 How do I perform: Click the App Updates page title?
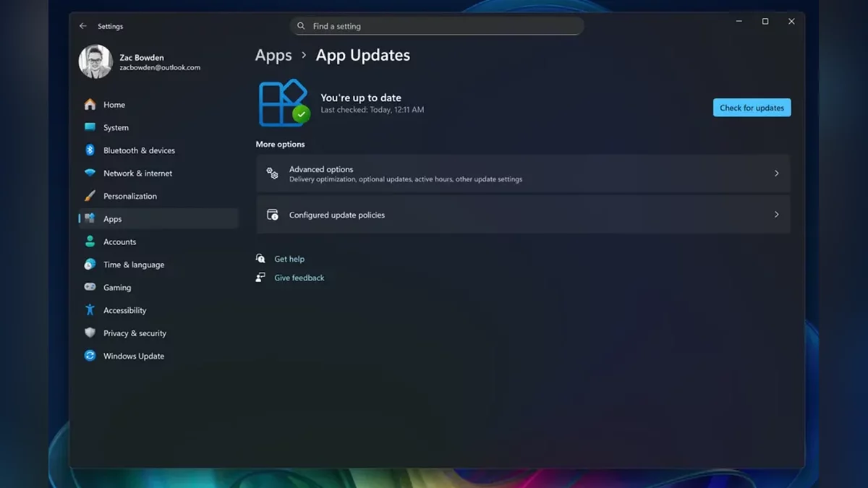(x=363, y=55)
